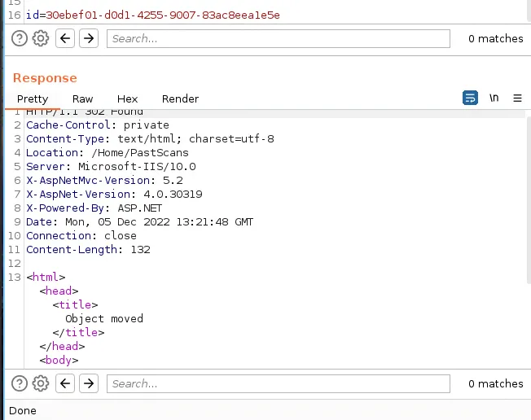Viewport: 531px width, 420px height.
Task: Click the request id parameter value
Action: (163, 15)
